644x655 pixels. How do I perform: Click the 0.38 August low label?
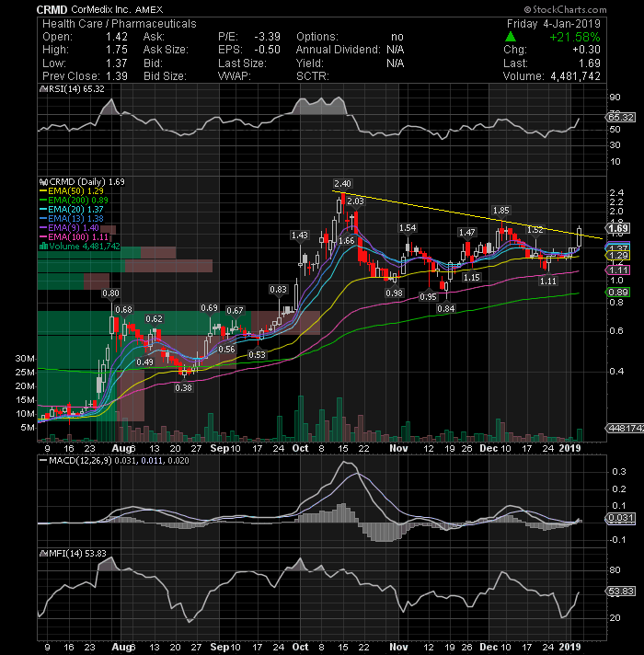pos(183,387)
